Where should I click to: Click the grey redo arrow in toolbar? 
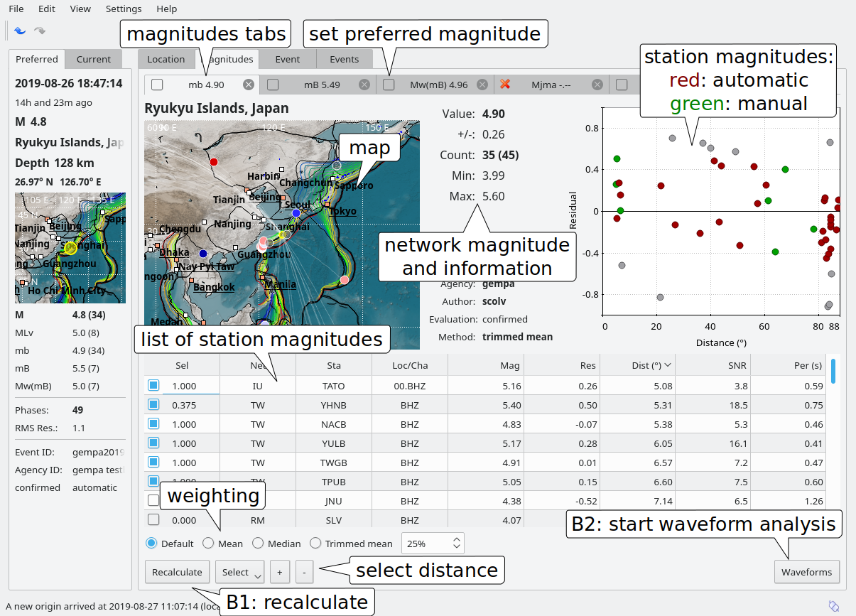click(40, 31)
